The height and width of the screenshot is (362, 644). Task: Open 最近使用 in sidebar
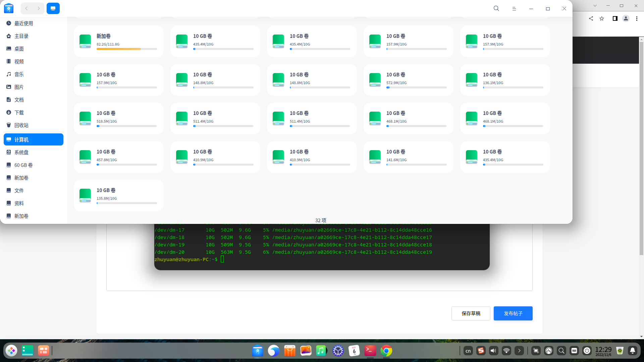pyautogui.click(x=23, y=23)
